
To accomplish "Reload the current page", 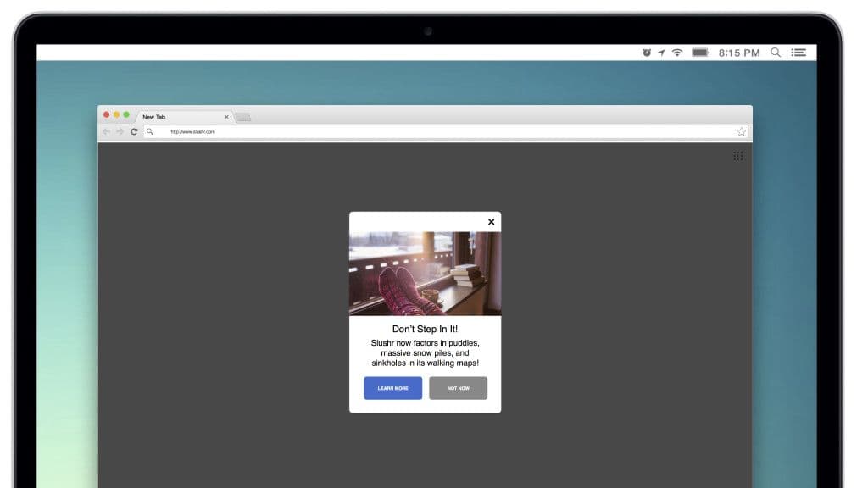I will tap(134, 131).
